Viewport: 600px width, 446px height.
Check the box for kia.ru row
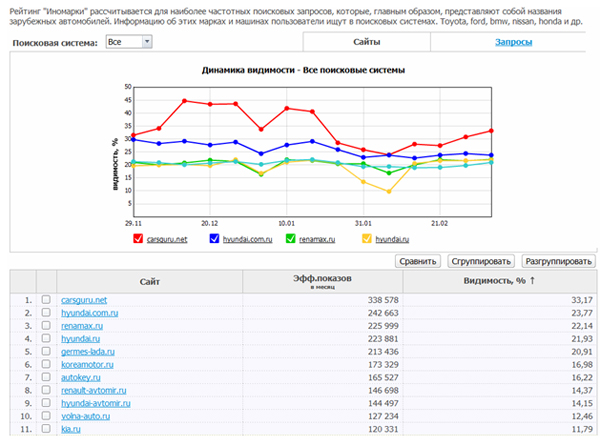(46, 429)
